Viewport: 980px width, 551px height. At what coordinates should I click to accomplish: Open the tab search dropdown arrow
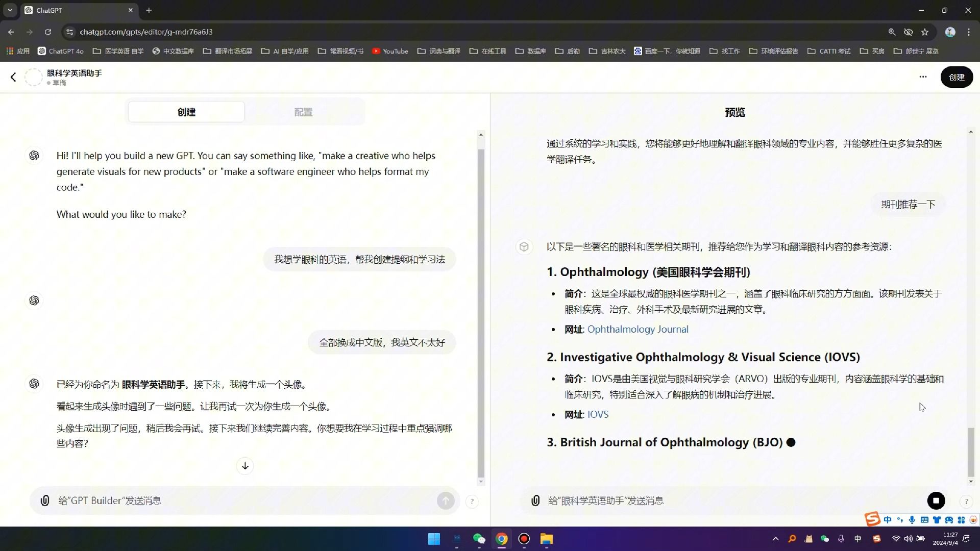(x=10, y=10)
